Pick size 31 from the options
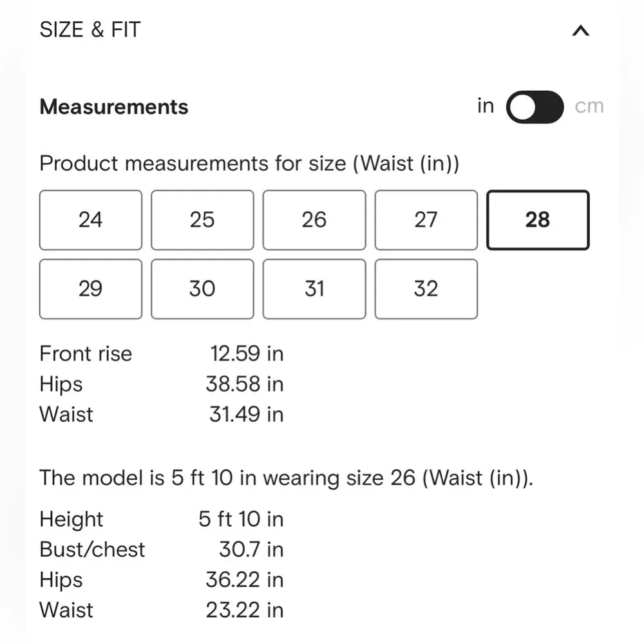Screen dimensions: 644x644 pyautogui.click(x=314, y=289)
